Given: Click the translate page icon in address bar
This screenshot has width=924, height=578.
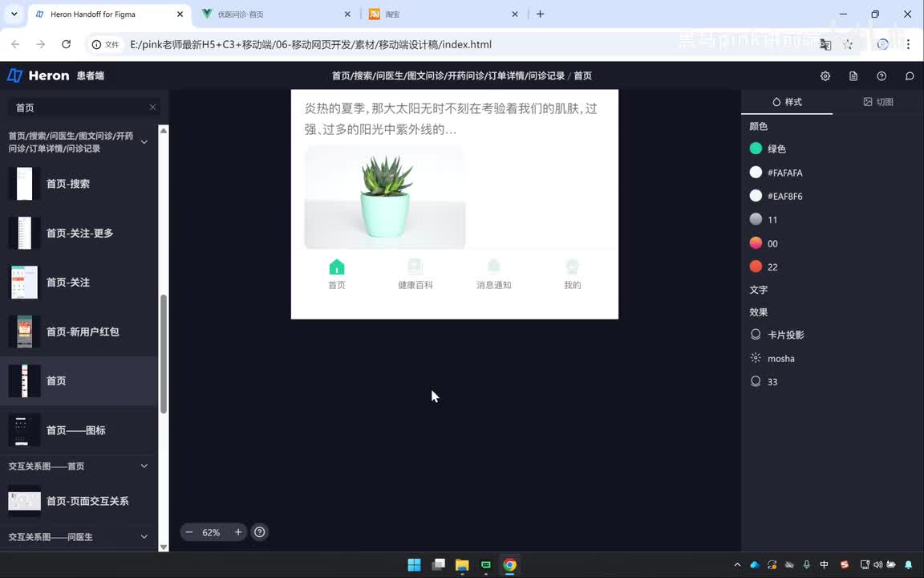Looking at the screenshot, I should coord(825,44).
